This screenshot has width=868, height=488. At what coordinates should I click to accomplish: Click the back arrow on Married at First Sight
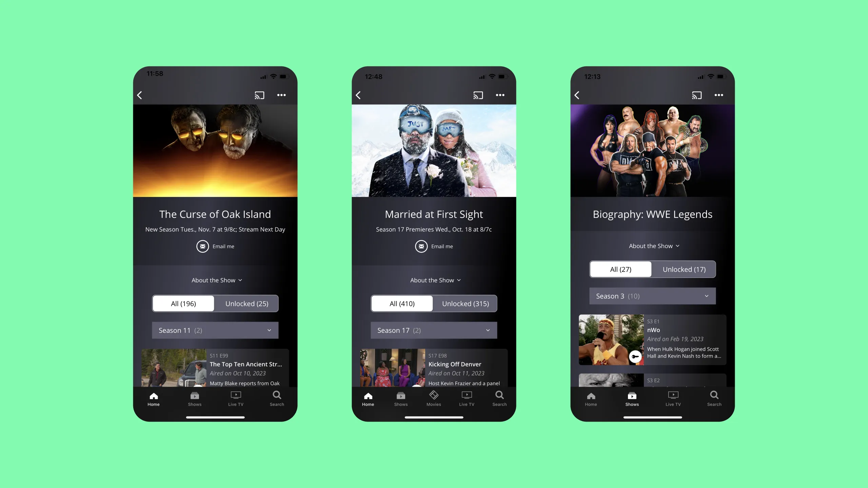(x=359, y=95)
